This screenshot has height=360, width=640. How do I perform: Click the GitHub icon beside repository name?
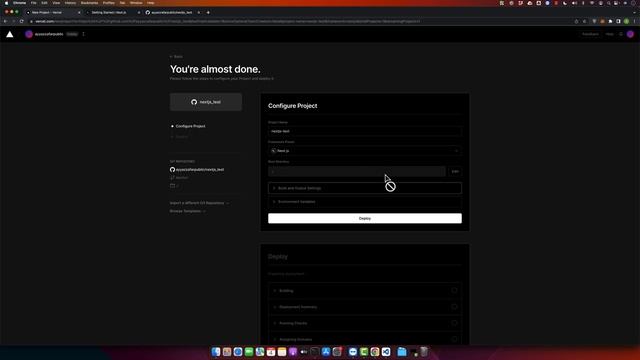pyautogui.click(x=172, y=169)
